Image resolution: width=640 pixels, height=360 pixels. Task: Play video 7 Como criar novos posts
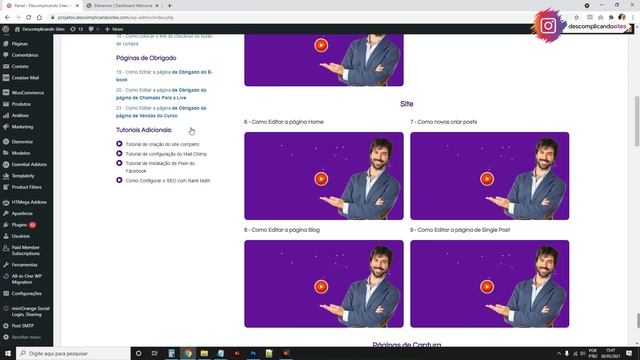coord(487,179)
